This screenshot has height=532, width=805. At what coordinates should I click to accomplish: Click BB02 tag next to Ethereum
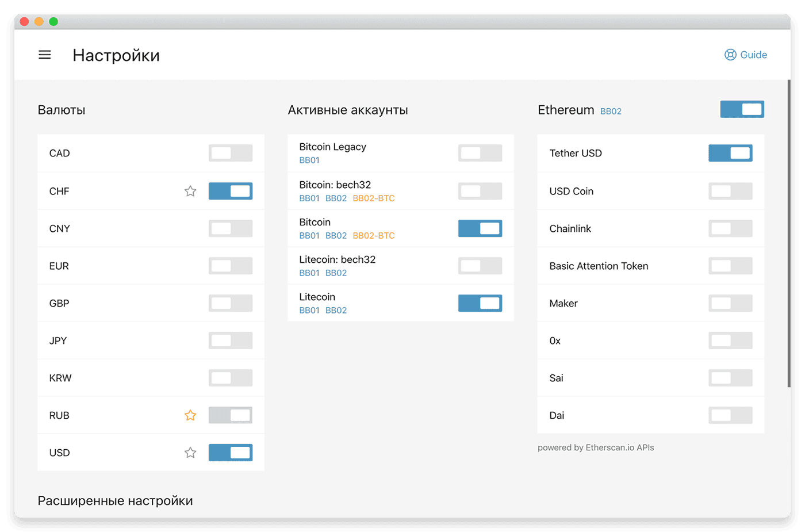click(x=611, y=111)
